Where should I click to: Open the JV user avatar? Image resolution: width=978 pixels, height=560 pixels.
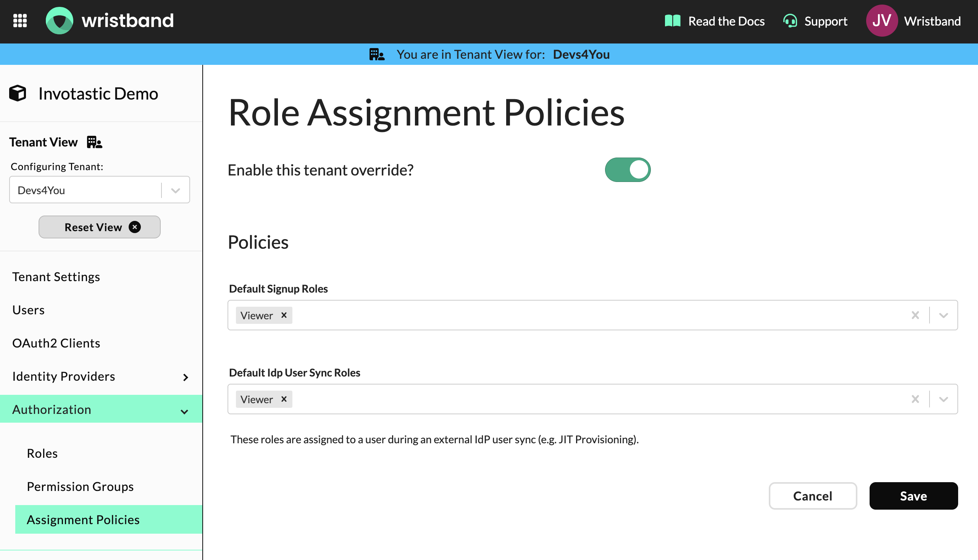click(881, 21)
